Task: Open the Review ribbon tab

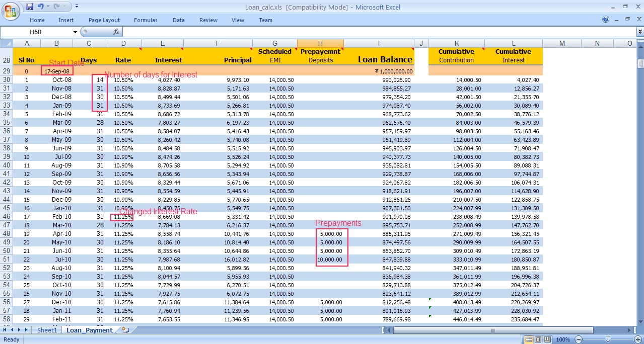Action: pos(208,20)
